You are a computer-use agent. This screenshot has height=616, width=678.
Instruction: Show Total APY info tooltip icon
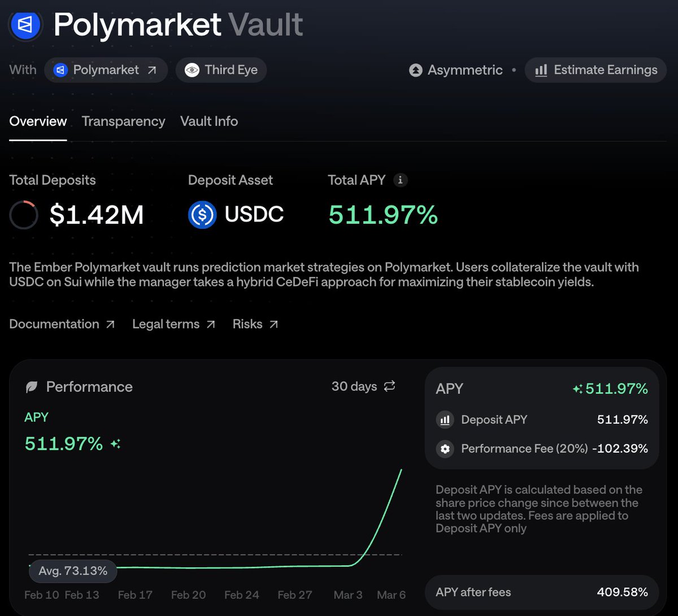coord(401,180)
